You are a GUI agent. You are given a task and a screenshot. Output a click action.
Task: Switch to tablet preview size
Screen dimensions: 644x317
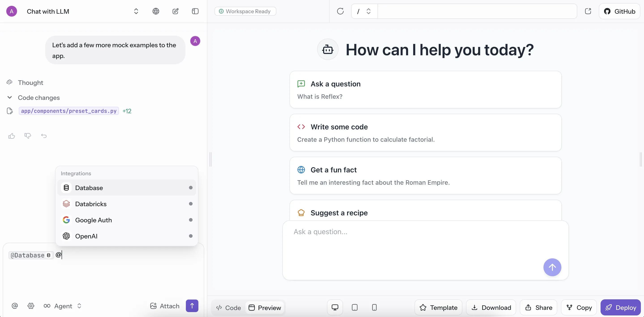(354, 307)
